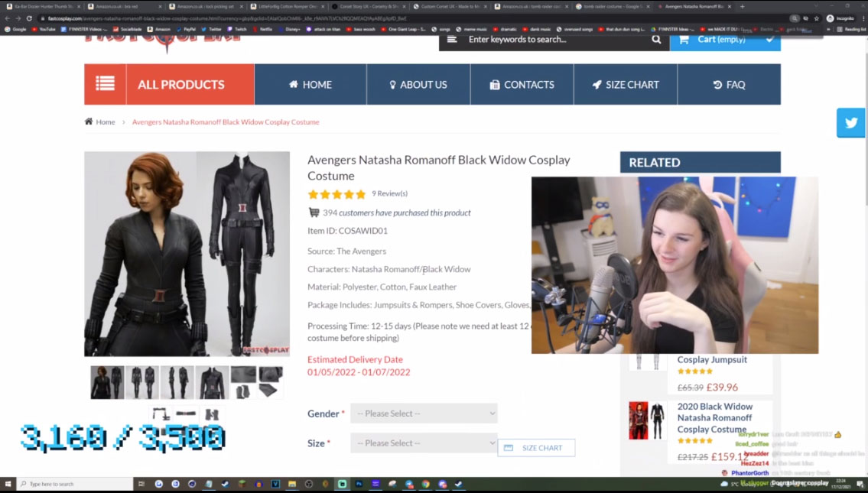Open the 9 Review(s) link
This screenshot has width=868, height=493.
click(x=390, y=193)
